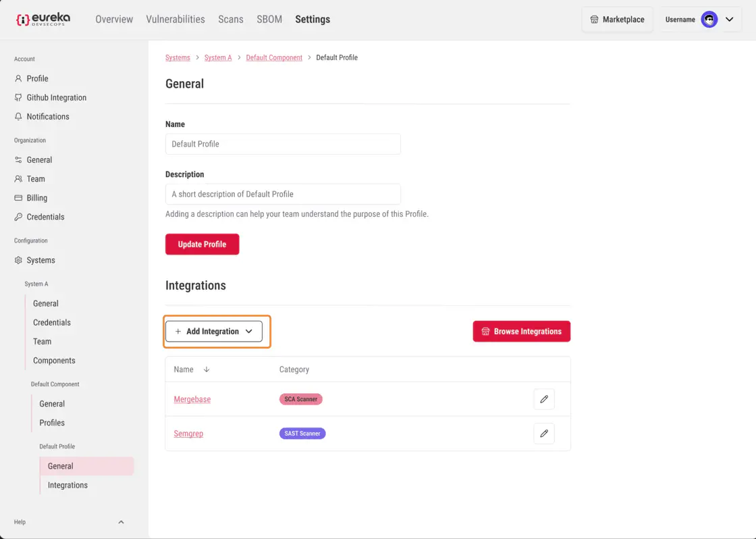Open Credentials under Organization

(45, 217)
